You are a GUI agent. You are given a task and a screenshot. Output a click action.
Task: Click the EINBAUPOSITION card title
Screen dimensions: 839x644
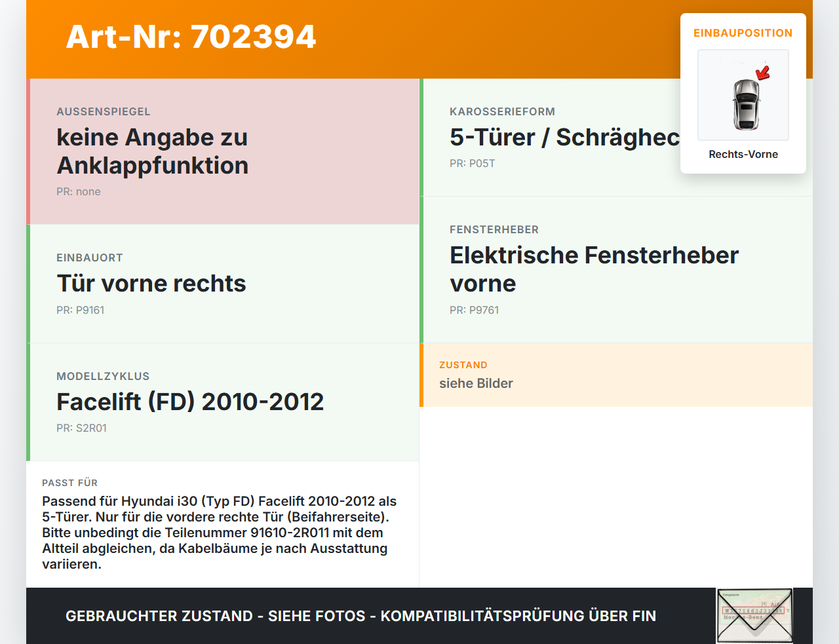coord(743,33)
